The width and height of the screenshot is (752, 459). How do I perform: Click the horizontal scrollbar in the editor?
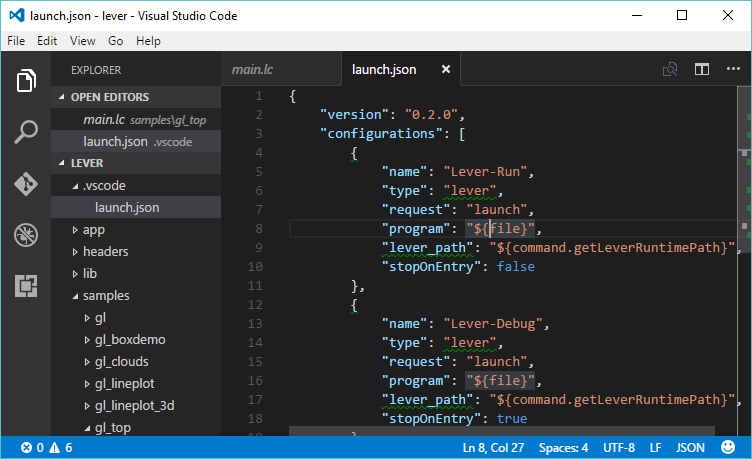tap(500, 432)
